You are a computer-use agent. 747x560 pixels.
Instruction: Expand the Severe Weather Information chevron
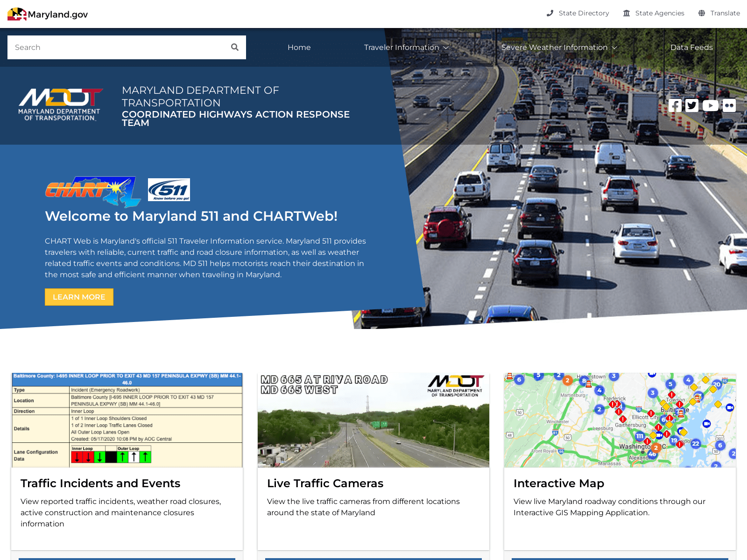(x=614, y=48)
